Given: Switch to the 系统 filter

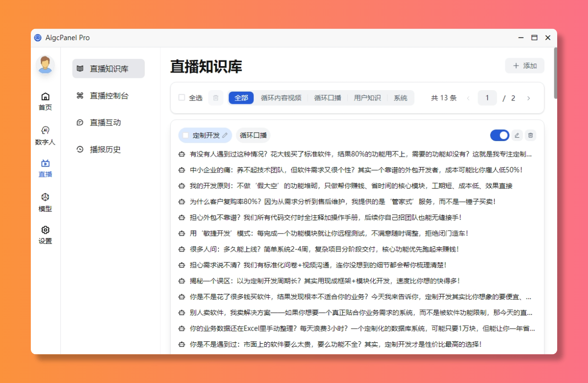Looking at the screenshot, I should pos(401,97).
